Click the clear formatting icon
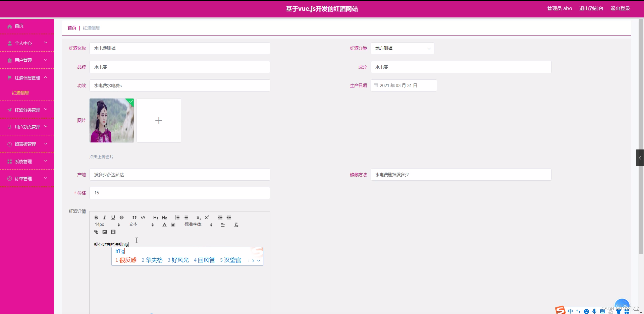644x314 pixels. click(x=236, y=225)
